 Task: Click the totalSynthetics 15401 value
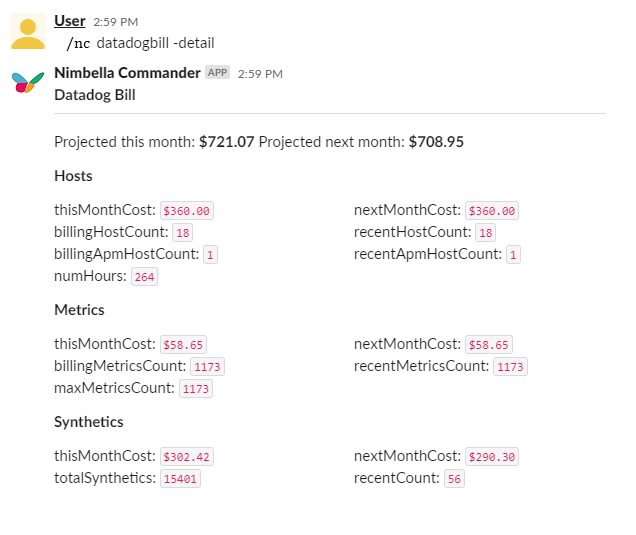(x=180, y=479)
